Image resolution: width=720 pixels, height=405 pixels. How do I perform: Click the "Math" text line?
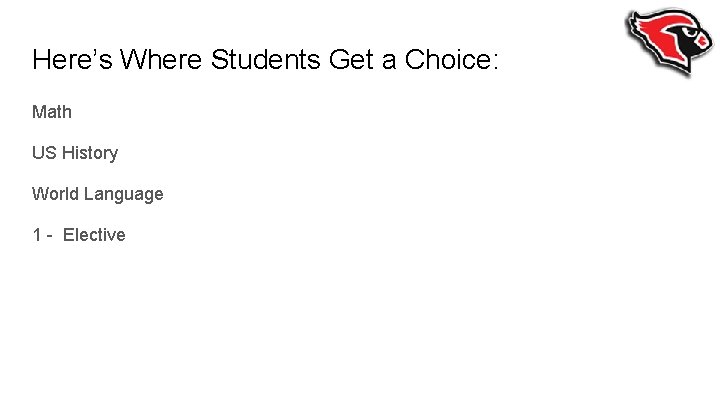click(x=52, y=112)
